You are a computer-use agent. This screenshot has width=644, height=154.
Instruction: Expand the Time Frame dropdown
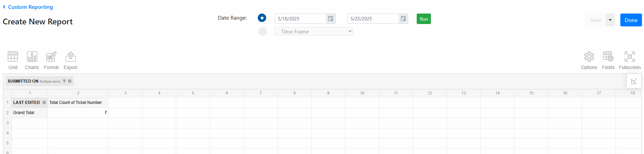tap(314, 31)
